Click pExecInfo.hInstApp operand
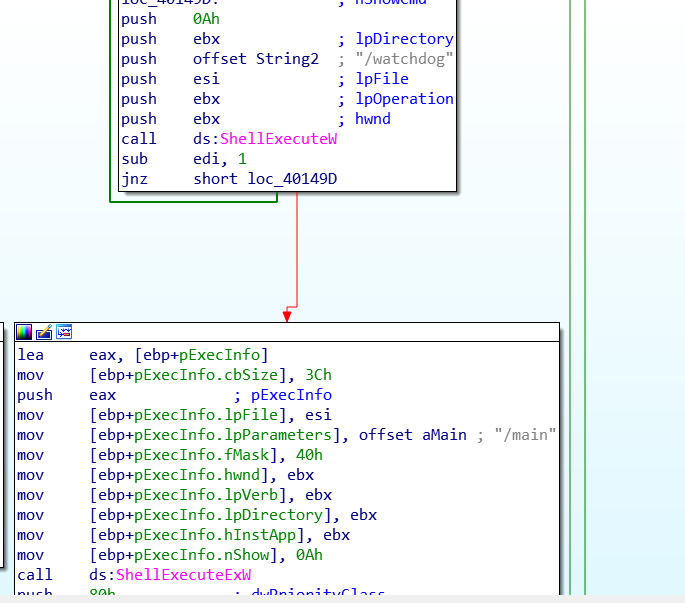Viewport: 685px width, 603px height. pyautogui.click(x=215, y=535)
